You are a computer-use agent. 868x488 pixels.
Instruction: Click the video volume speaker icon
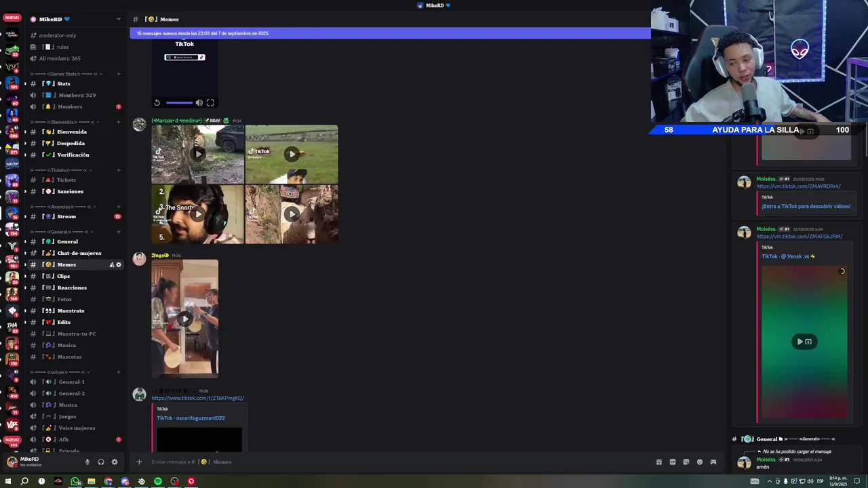tap(199, 103)
